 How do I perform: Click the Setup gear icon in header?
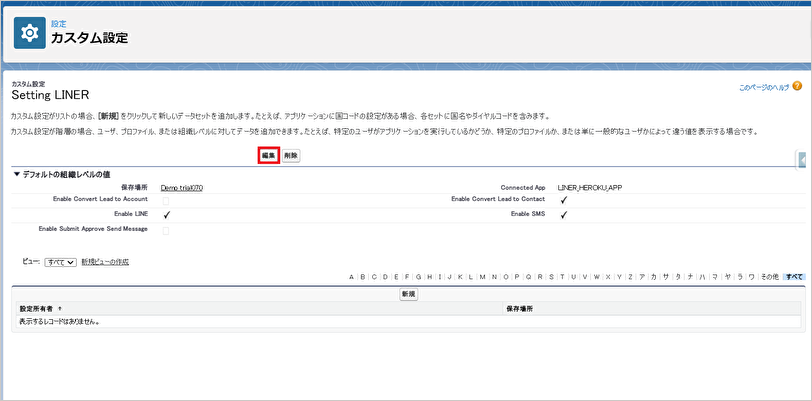[x=30, y=33]
